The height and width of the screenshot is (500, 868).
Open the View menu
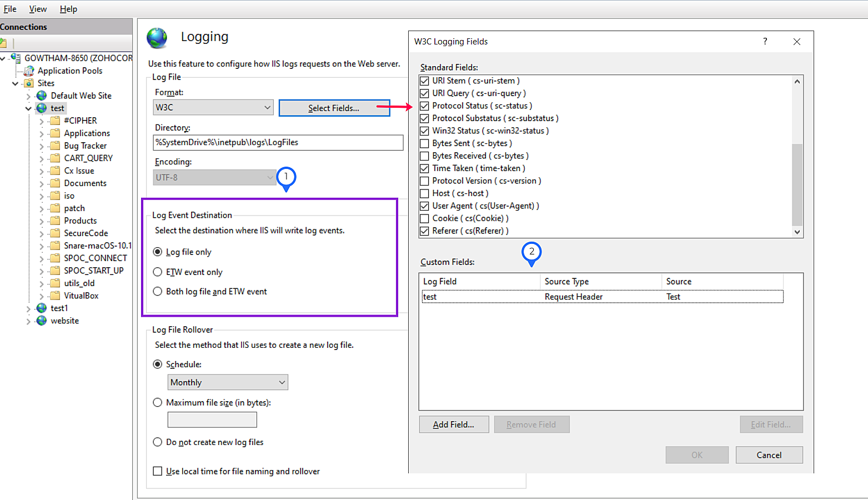pyautogui.click(x=38, y=9)
